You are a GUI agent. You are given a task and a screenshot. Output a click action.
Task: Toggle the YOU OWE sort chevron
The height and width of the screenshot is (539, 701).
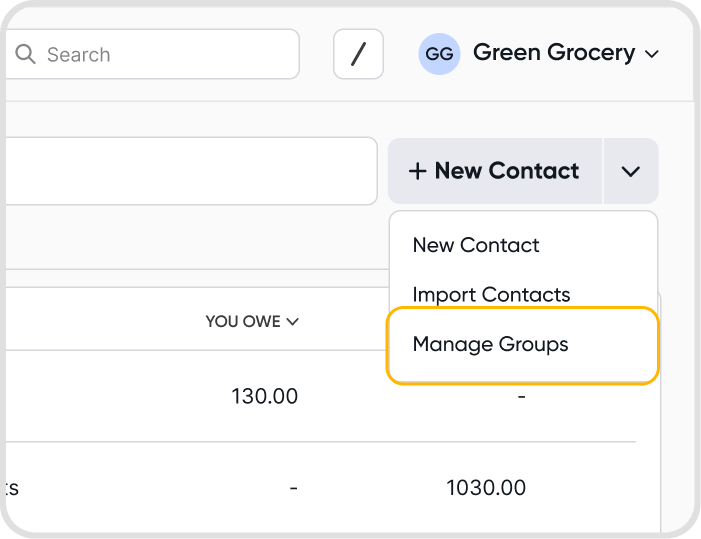tap(292, 322)
